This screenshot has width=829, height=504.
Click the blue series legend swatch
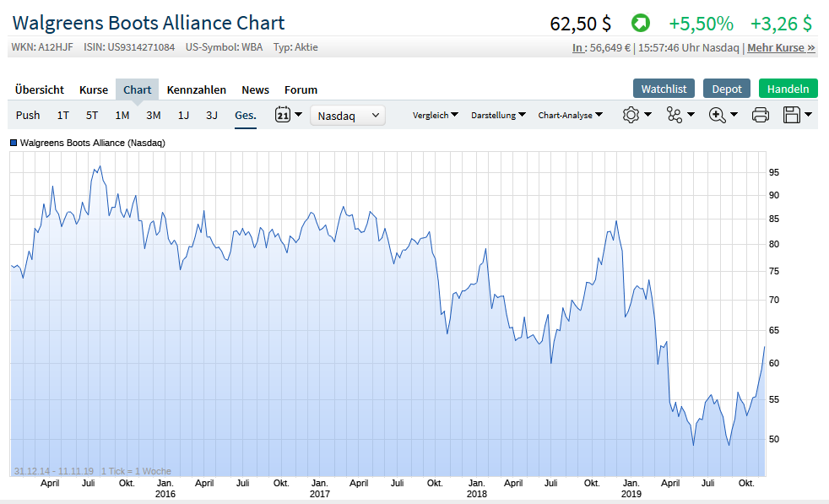14,143
